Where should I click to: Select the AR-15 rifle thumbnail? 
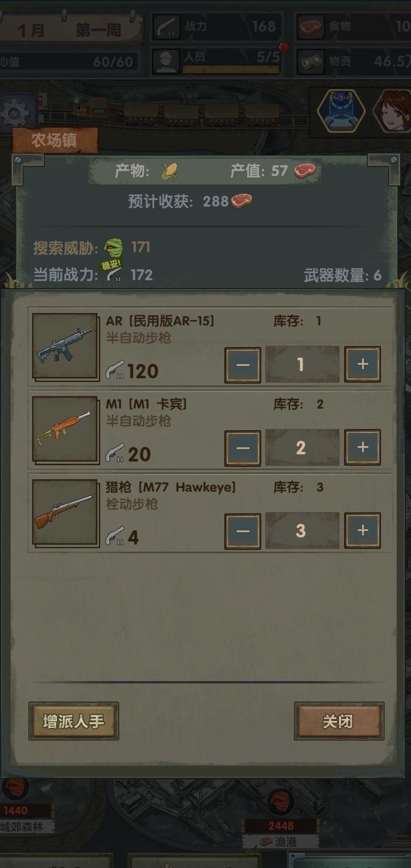(x=65, y=346)
